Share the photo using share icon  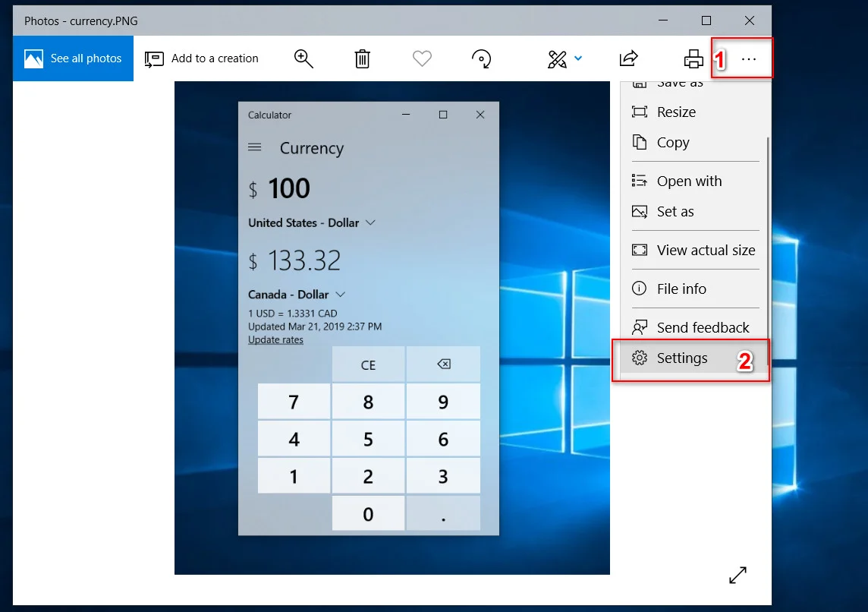[628, 58]
